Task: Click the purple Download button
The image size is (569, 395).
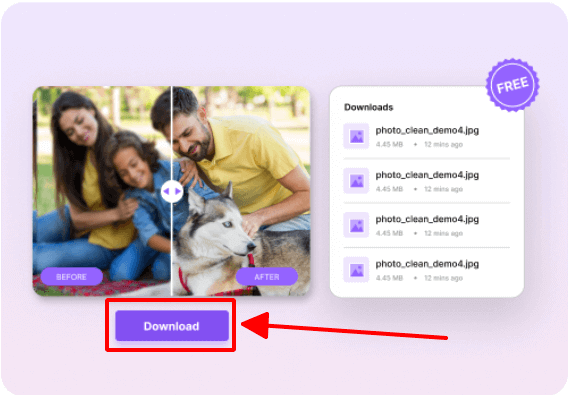Action: click(172, 326)
